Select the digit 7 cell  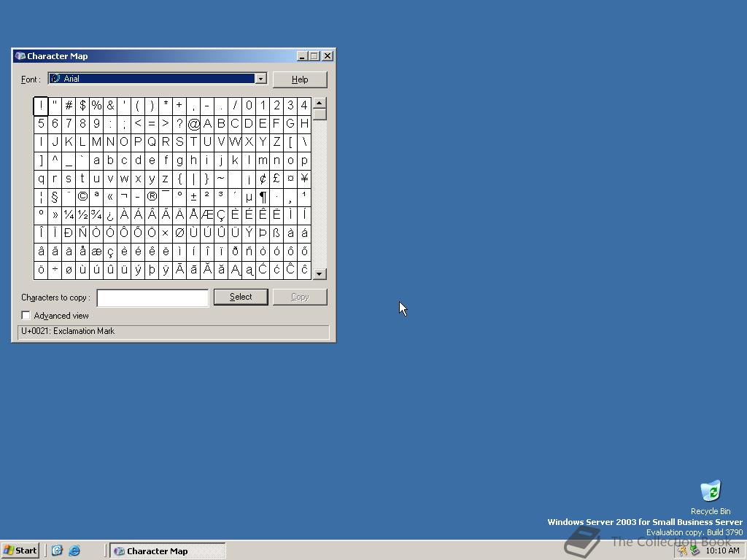pos(69,124)
